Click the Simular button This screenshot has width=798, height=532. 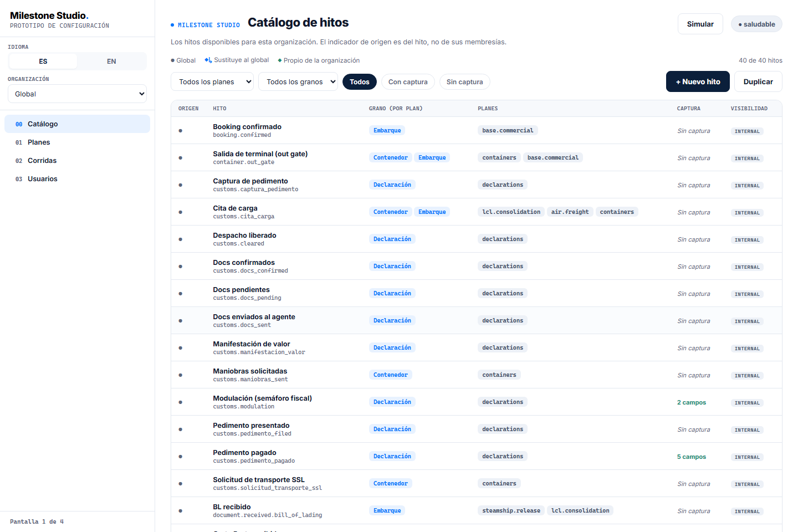click(700, 24)
